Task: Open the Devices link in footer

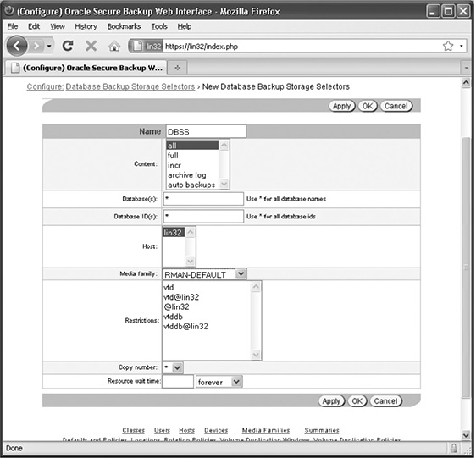Action: click(216, 430)
